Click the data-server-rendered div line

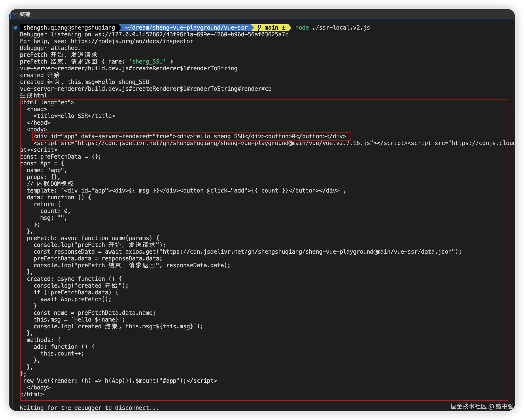[x=190, y=136]
